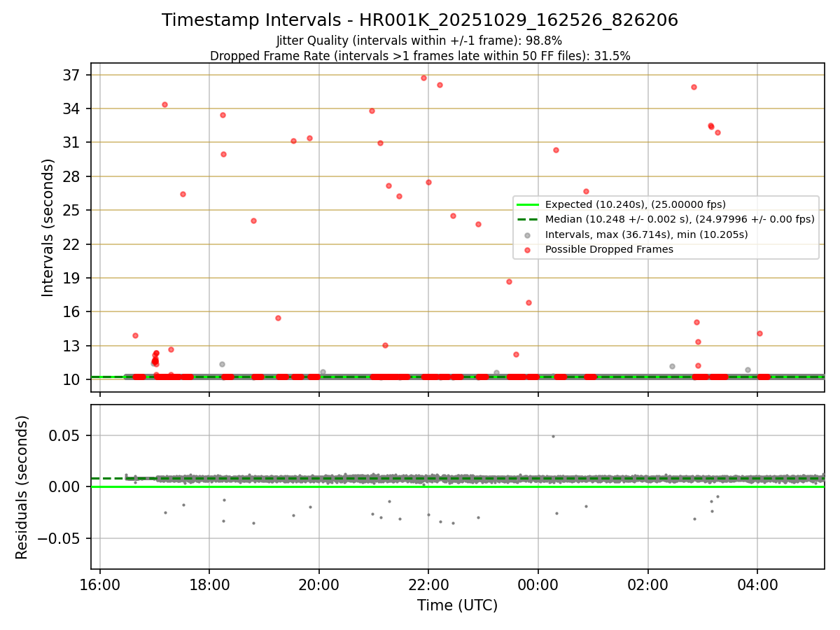Click the Intervals max/min legend entry

(x=646, y=234)
